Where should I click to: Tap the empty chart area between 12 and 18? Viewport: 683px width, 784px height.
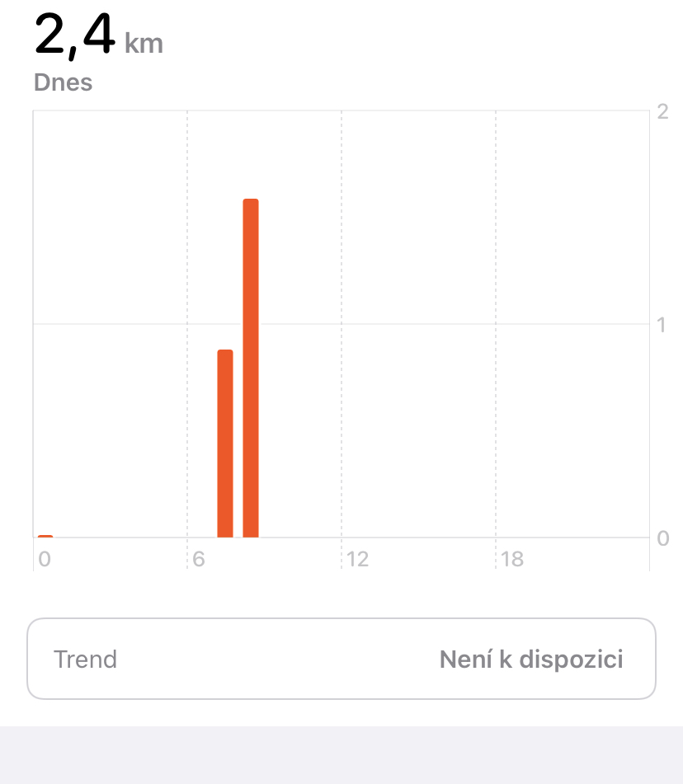(418, 324)
